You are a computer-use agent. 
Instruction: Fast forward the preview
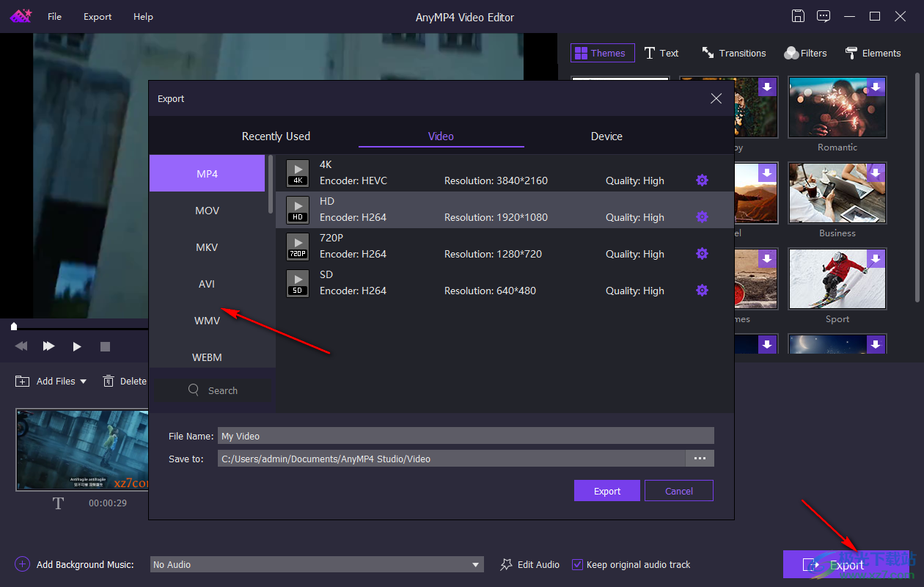coord(48,346)
